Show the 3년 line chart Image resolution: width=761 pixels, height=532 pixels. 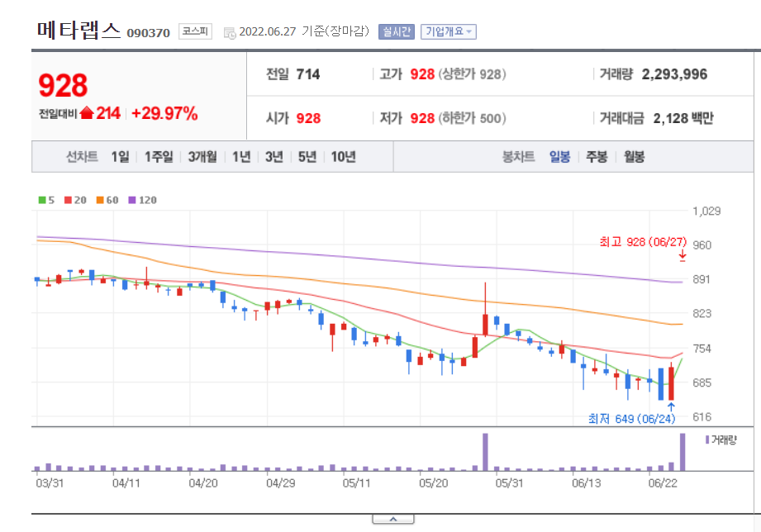pyautogui.click(x=274, y=157)
